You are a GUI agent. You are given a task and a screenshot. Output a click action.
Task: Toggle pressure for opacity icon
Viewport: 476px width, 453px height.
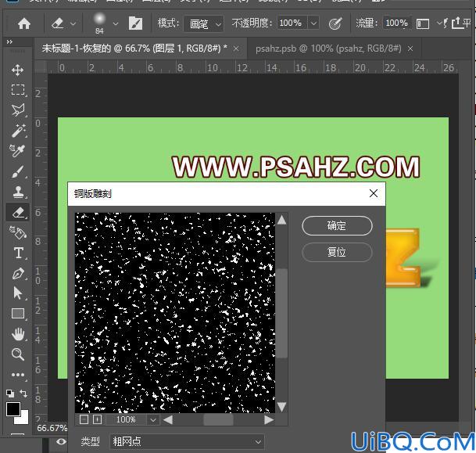(x=335, y=23)
